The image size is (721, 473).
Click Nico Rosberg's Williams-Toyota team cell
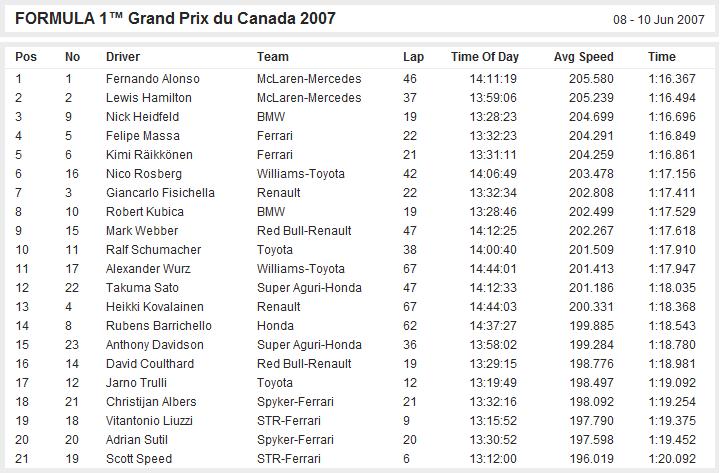pyautogui.click(x=301, y=174)
